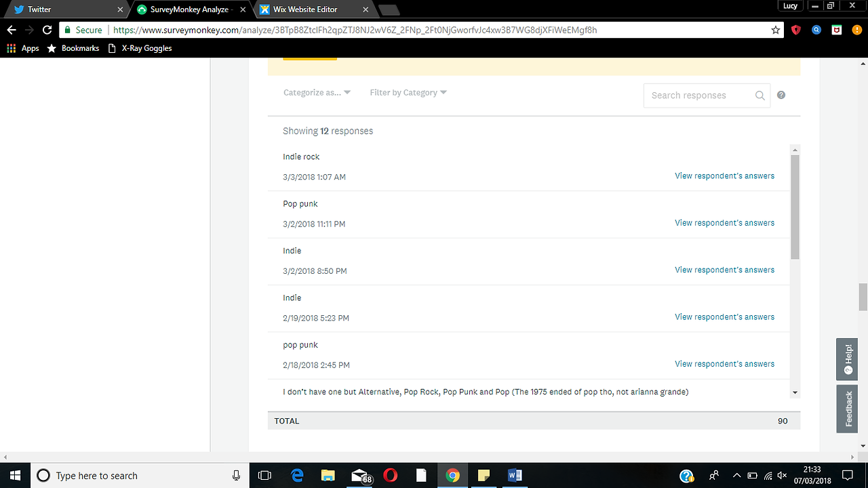Click the Windows 'Type here to search' box

pyautogui.click(x=139, y=475)
